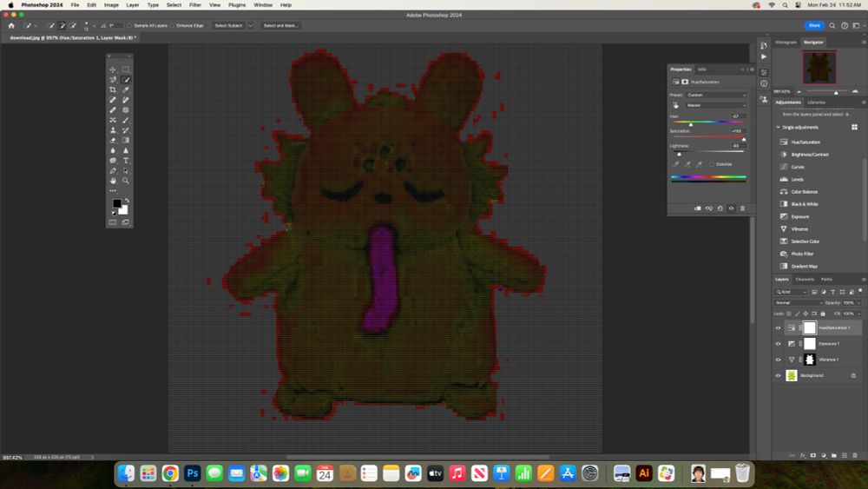The height and width of the screenshot is (489, 868).
Task: Click the Quick Mask mode icon
Action: (113, 222)
